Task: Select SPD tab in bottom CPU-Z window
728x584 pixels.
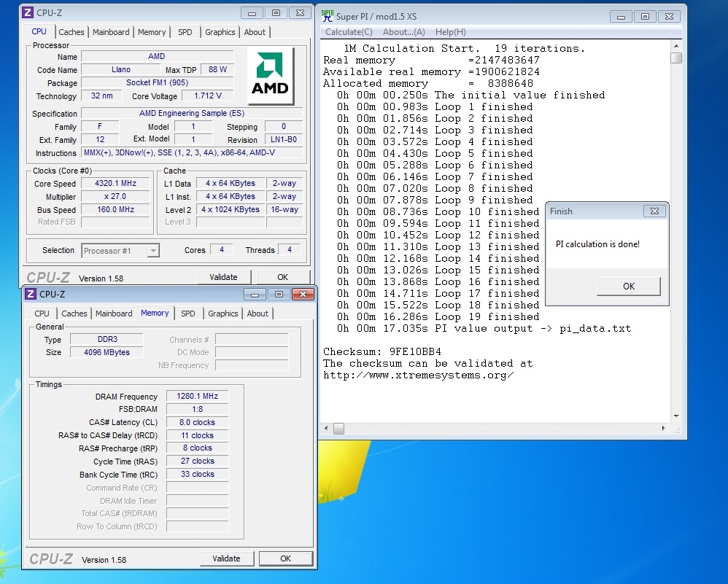Action: pyautogui.click(x=187, y=314)
